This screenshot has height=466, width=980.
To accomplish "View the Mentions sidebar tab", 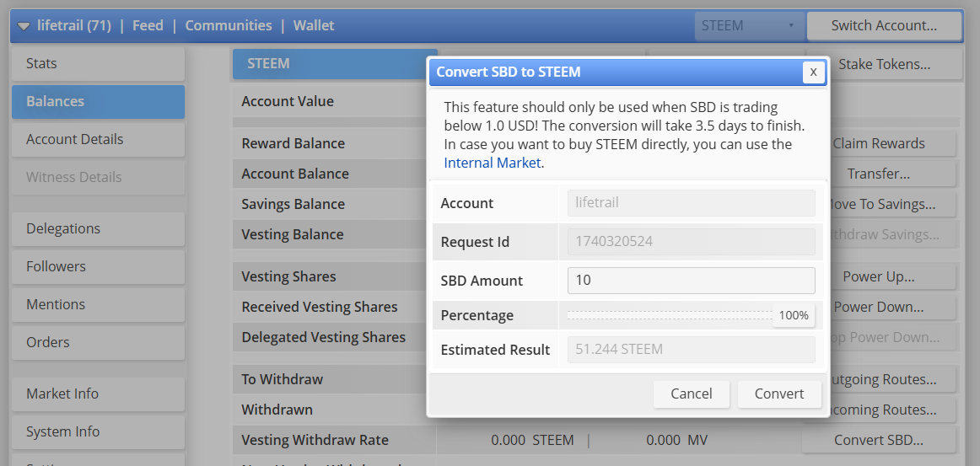I will (98, 305).
